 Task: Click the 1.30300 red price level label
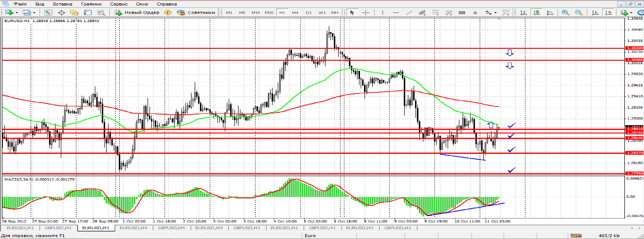(634, 48)
